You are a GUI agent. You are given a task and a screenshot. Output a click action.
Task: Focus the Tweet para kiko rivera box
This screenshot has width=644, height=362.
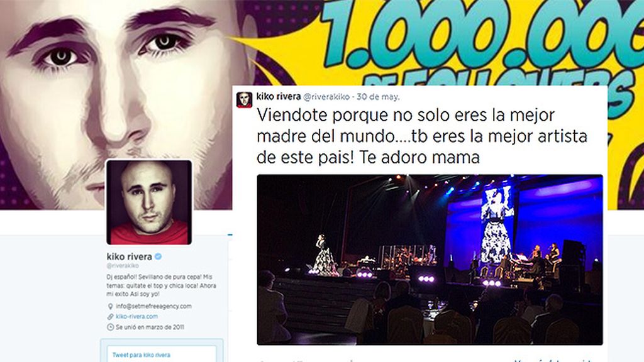[x=162, y=354]
